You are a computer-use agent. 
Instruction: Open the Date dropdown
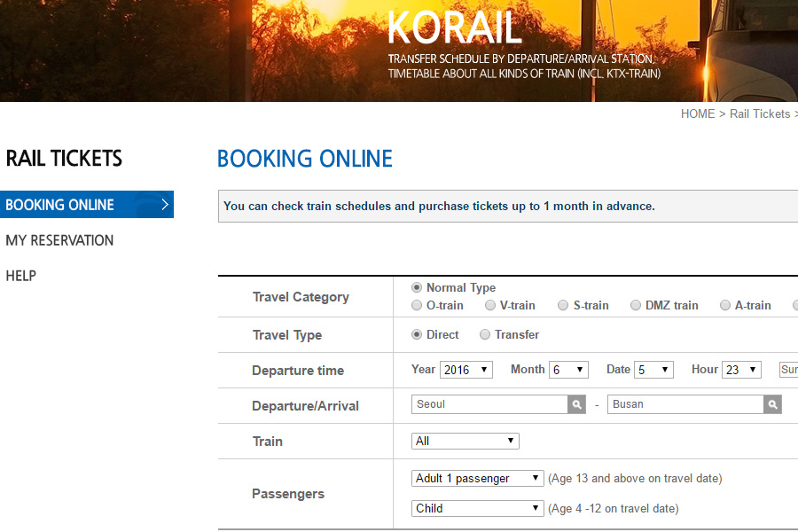pyautogui.click(x=653, y=370)
